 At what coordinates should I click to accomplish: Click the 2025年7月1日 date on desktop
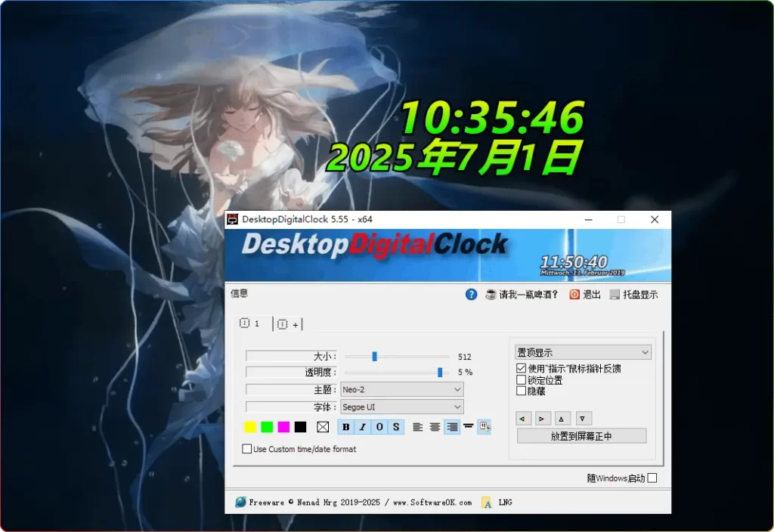(x=454, y=157)
